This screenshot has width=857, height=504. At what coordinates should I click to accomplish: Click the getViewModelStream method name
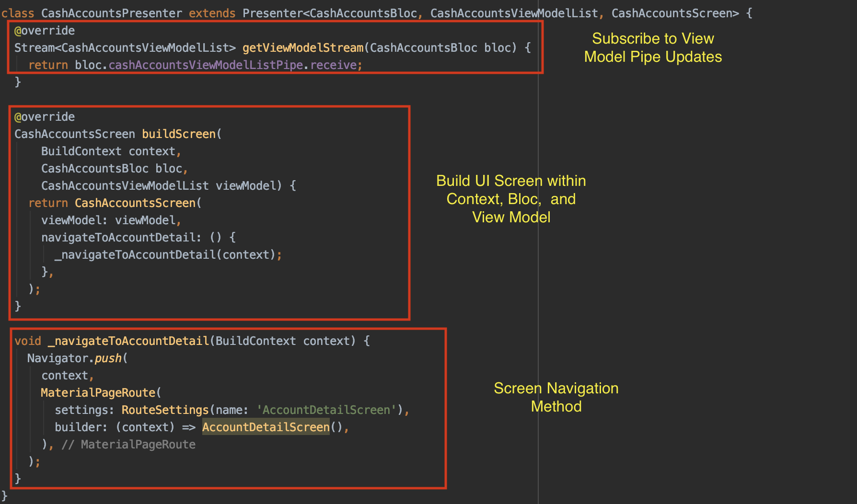(x=302, y=48)
